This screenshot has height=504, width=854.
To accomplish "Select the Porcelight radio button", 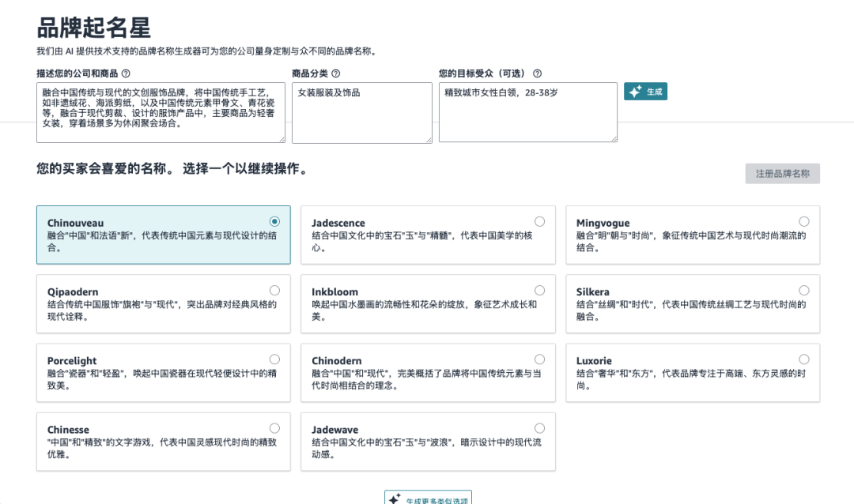I will 275,359.
